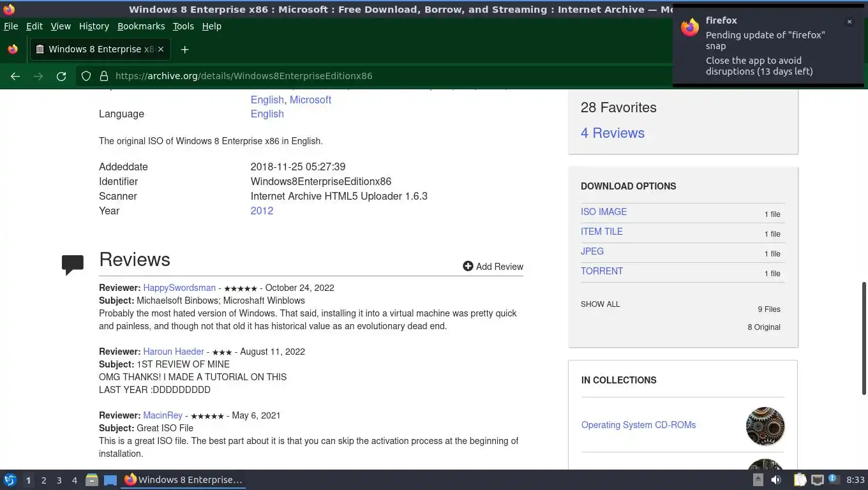The width and height of the screenshot is (868, 490).
Task: Open the clipboard manager tray icon
Action: tap(800, 480)
